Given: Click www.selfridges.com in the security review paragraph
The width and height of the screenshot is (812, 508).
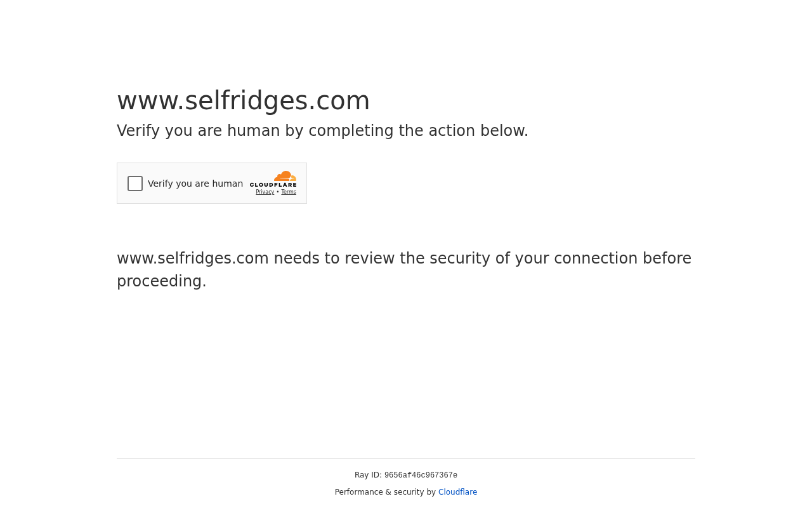Looking at the screenshot, I should point(193,258).
